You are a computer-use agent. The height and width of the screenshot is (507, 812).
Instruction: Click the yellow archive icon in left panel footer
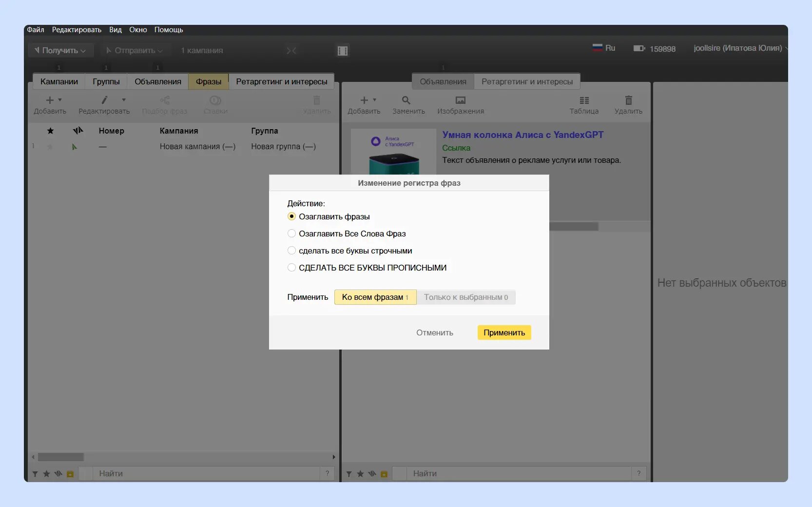coord(70,474)
